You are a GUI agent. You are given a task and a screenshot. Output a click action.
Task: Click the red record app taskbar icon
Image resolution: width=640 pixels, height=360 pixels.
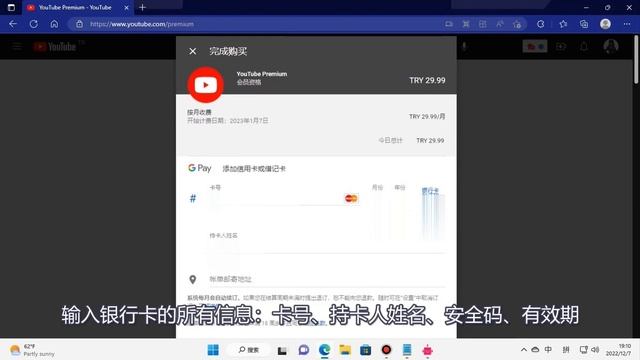386,350
